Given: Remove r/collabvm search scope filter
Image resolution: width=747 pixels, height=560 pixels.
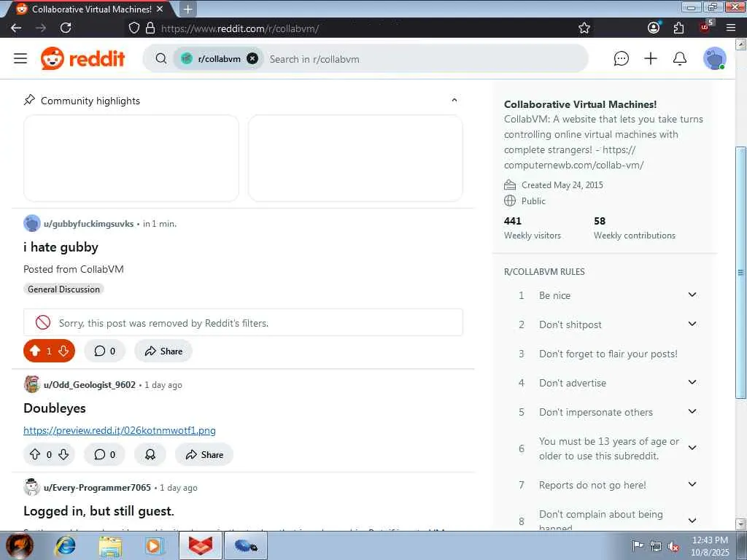Looking at the screenshot, I should (x=252, y=58).
